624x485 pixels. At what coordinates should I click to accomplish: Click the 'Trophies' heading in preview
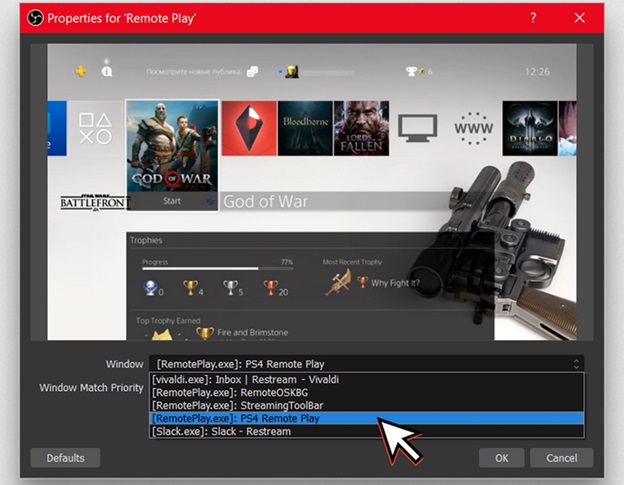click(146, 240)
